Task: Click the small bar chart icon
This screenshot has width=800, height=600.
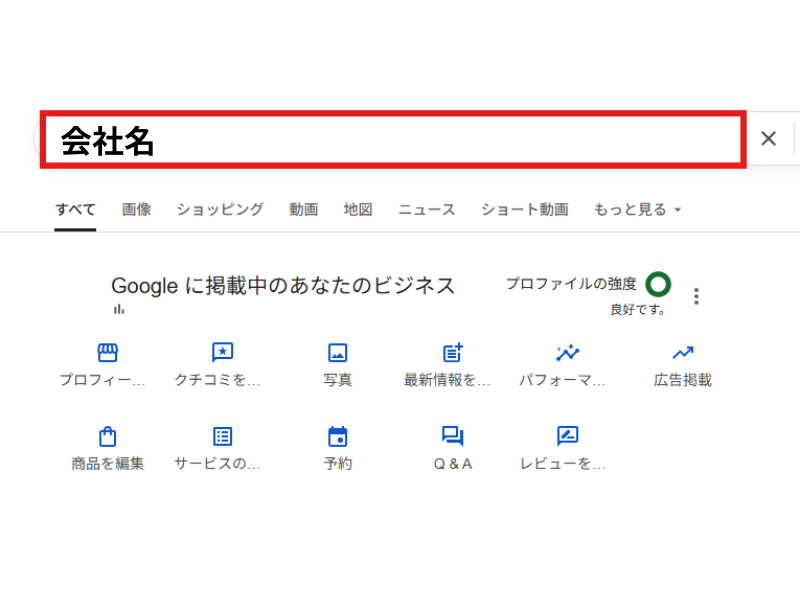Action: pos(119,309)
